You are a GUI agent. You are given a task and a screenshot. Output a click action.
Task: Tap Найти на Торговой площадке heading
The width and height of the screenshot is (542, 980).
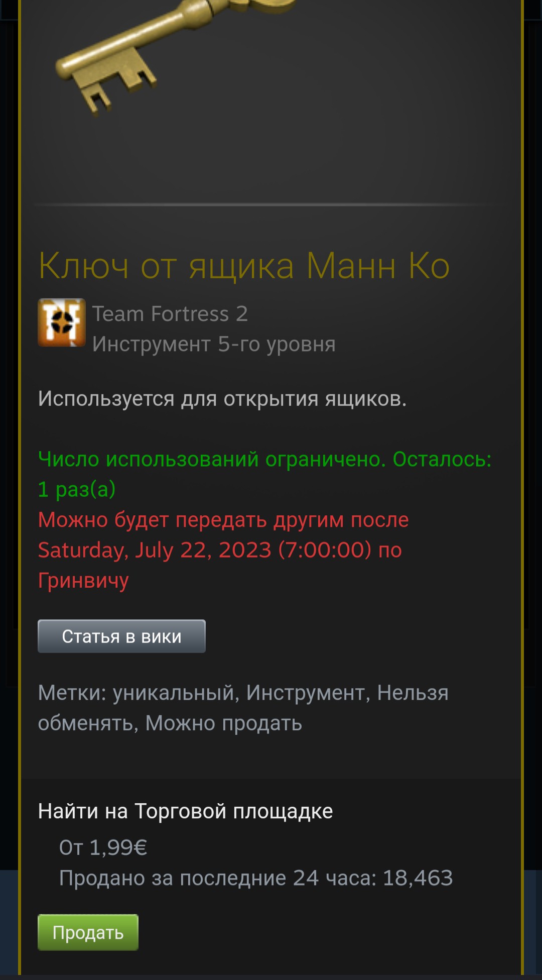pos(185,811)
